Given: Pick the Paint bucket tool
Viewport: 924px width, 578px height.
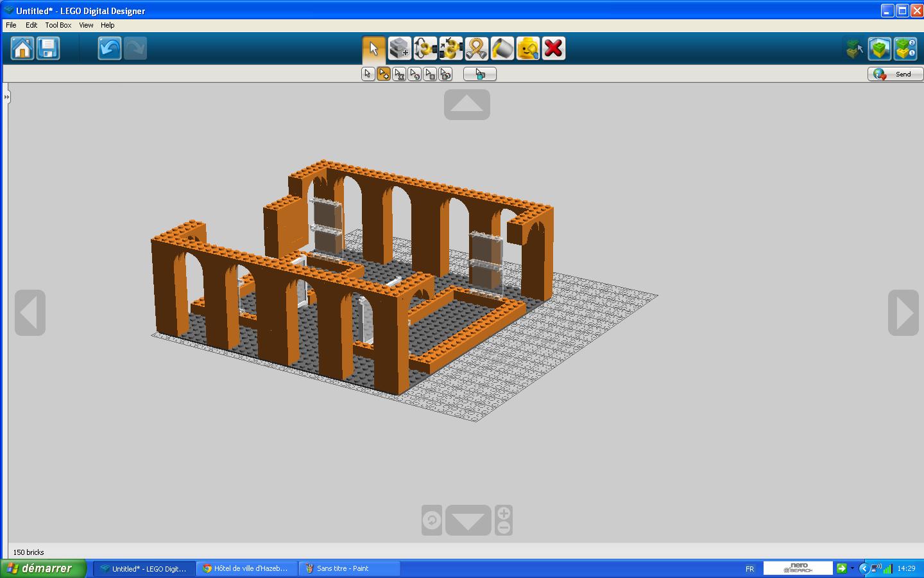Looking at the screenshot, I should 502,48.
